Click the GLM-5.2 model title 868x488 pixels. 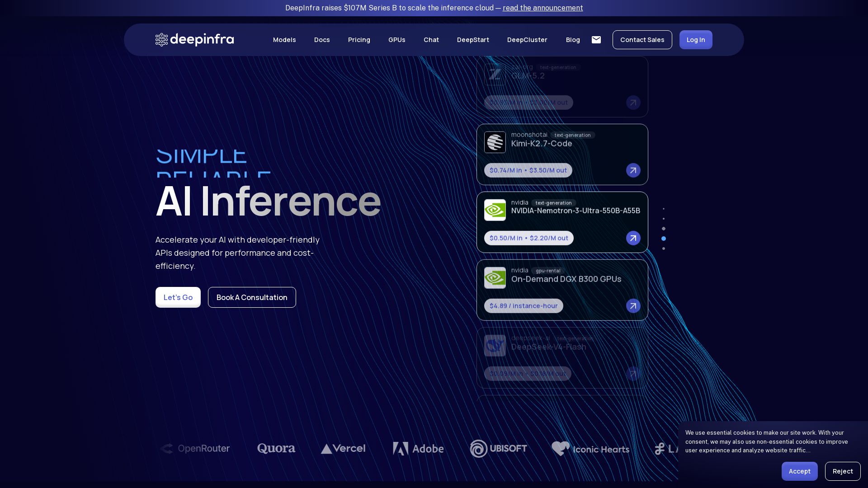528,76
